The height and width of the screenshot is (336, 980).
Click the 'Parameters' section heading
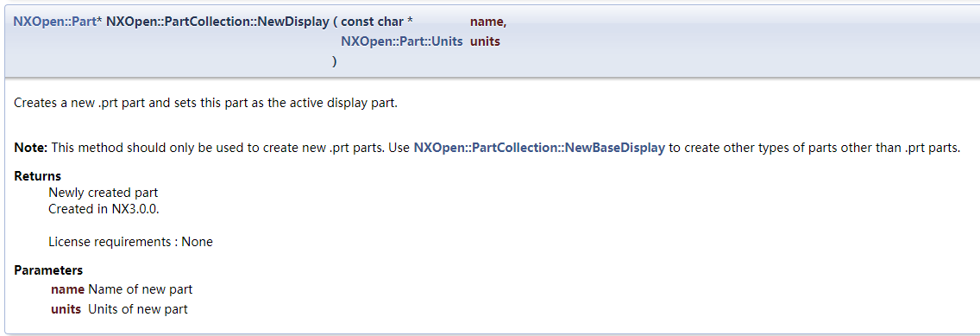(48, 270)
